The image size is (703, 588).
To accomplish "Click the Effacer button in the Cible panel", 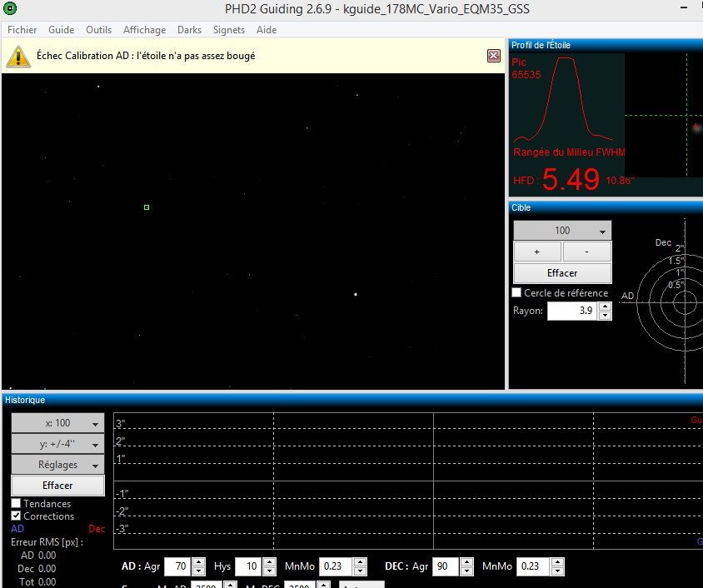I will pyautogui.click(x=561, y=272).
